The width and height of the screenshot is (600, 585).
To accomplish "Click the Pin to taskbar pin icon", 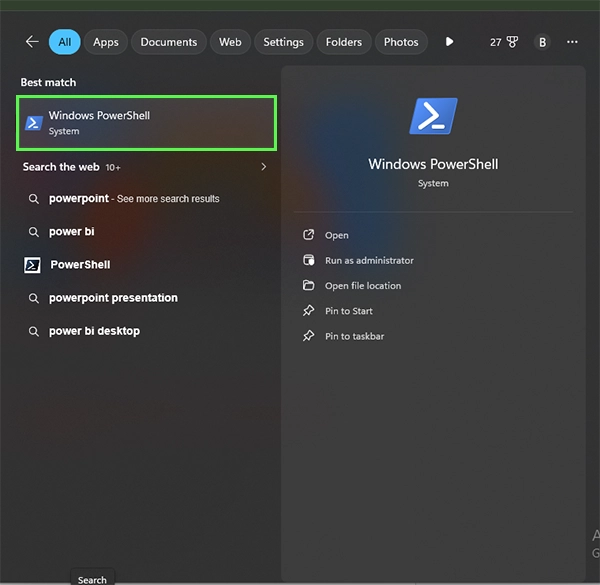I will [308, 336].
